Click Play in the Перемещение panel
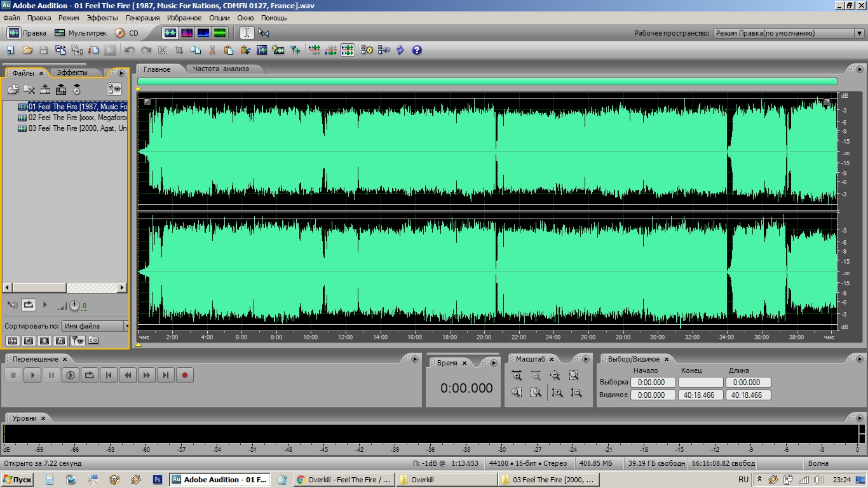This screenshot has height=488, width=868. [x=32, y=376]
